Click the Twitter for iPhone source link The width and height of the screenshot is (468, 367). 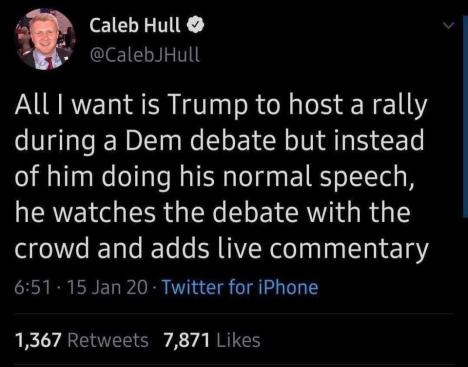240,288
